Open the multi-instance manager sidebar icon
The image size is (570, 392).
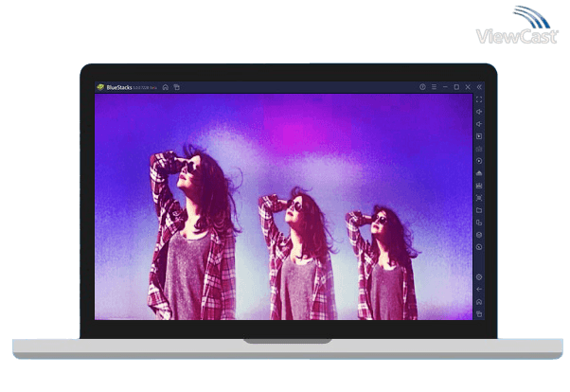tap(479, 223)
